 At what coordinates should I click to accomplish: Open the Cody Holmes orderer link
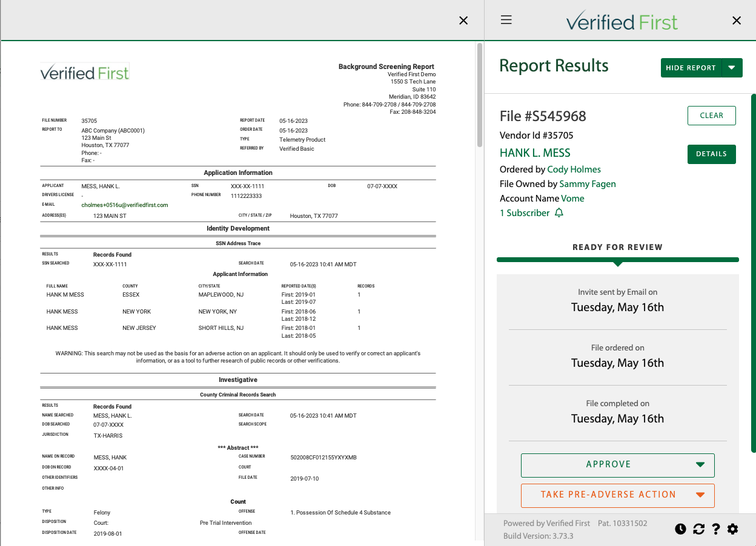[574, 169]
